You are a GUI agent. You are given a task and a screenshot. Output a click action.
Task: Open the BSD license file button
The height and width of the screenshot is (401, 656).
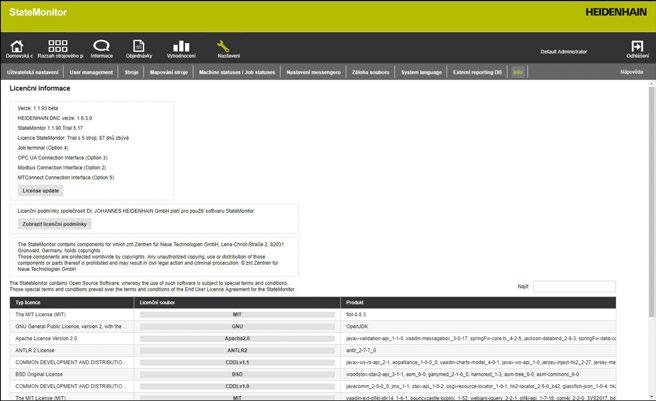pyautogui.click(x=237, y=374)
